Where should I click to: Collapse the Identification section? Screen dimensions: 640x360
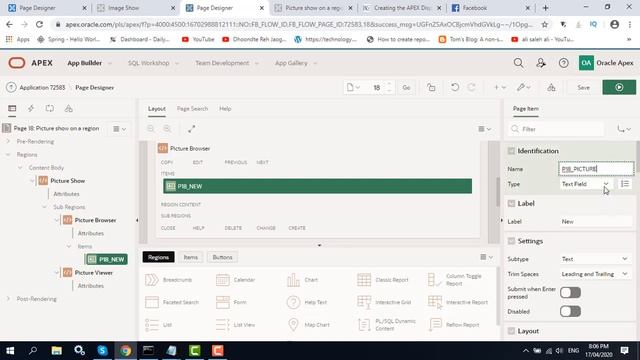511,151
